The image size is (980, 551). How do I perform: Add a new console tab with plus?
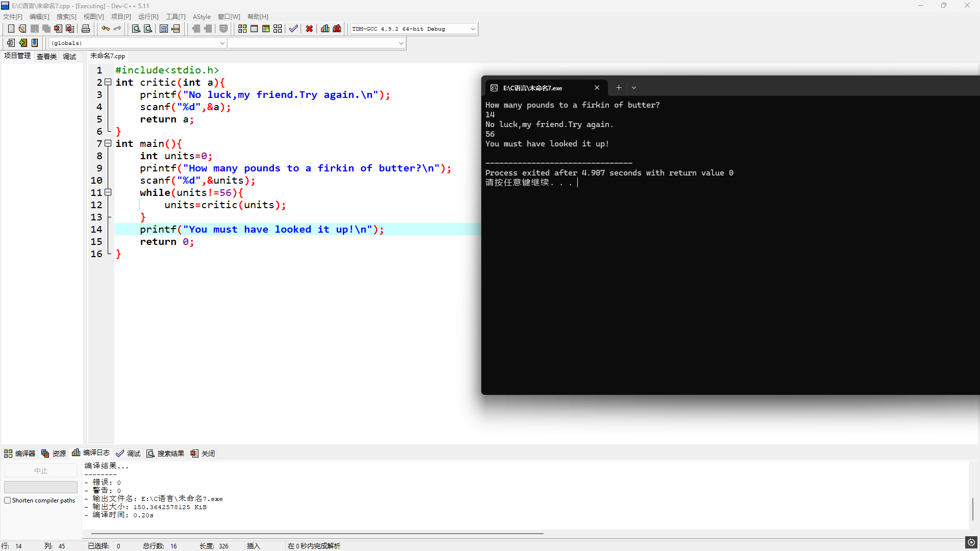[x=619, y=88]
